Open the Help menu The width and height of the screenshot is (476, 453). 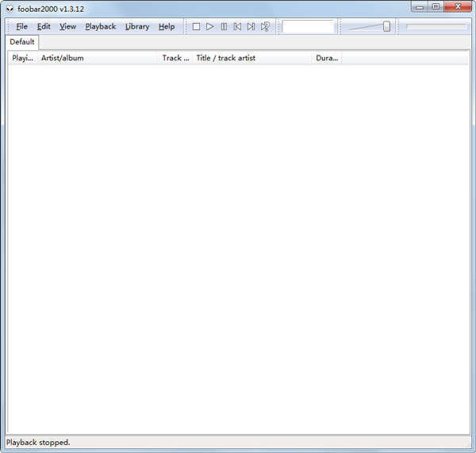[167, 27]
